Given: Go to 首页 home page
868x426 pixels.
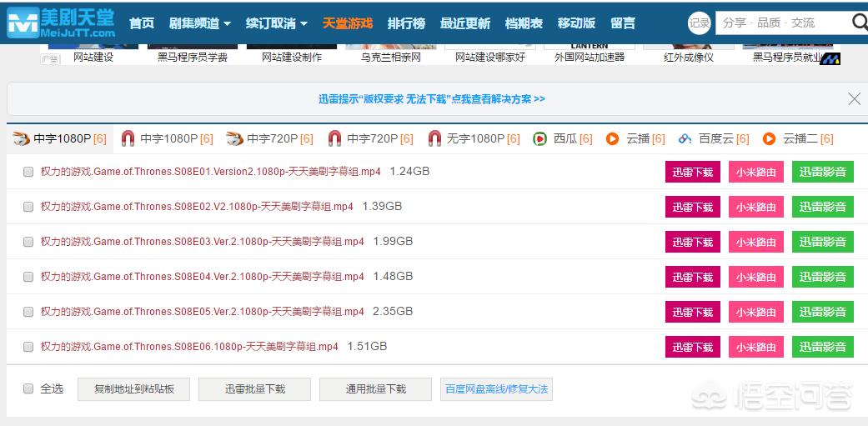Looking at the screenshot, I should [142, 23].
